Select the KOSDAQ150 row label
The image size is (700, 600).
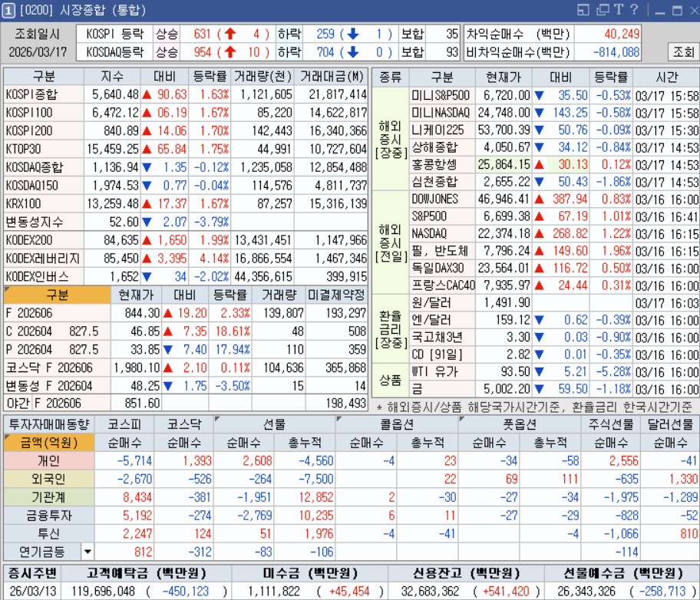pos(44,185)
